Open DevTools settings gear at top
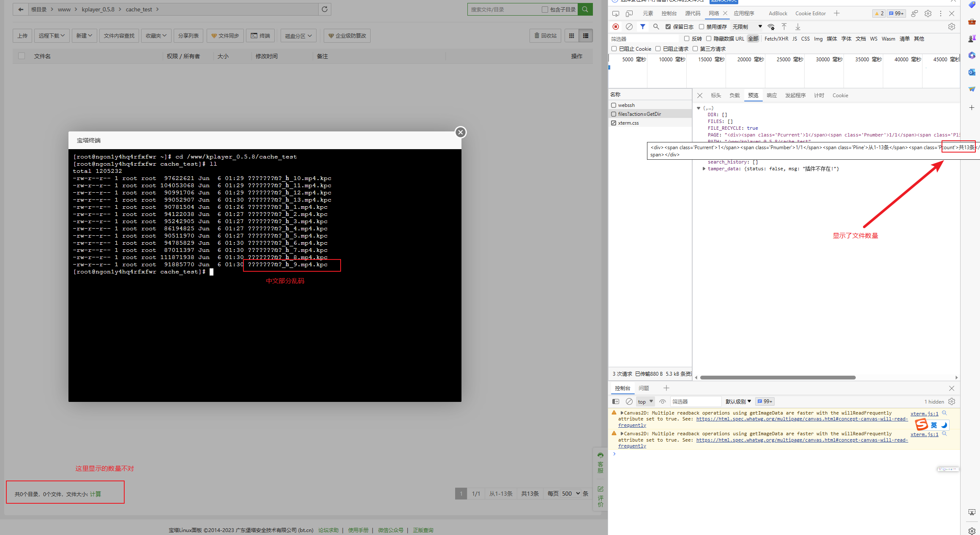The image size is (980, 535). point(928,14)
